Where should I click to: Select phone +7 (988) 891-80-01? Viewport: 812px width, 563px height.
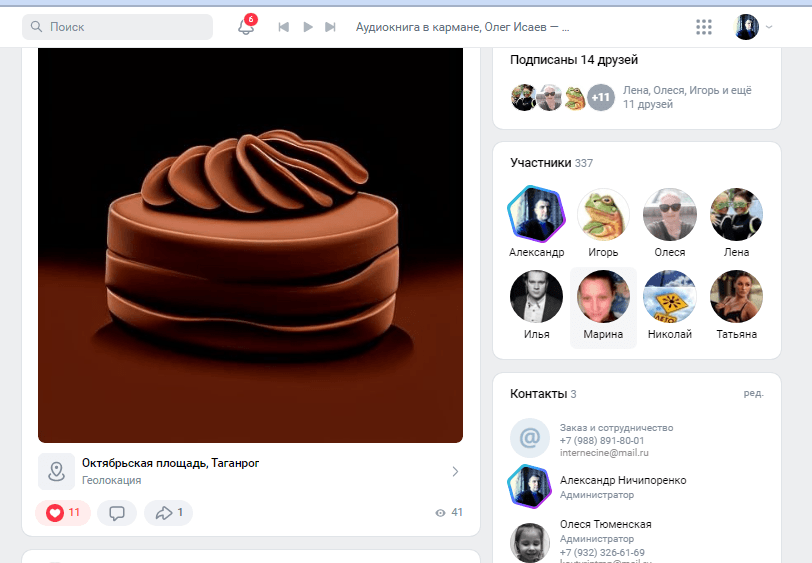pos(602,441)
